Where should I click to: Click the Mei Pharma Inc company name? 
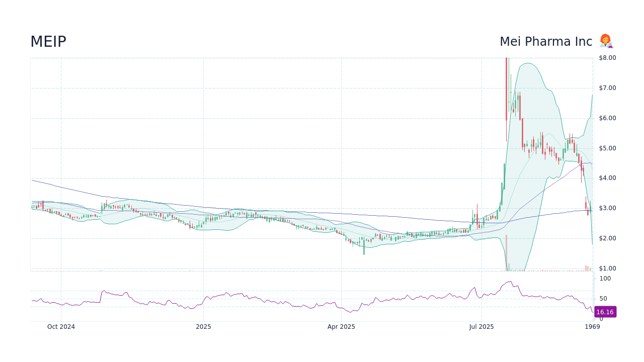click(x=546, y=42)
